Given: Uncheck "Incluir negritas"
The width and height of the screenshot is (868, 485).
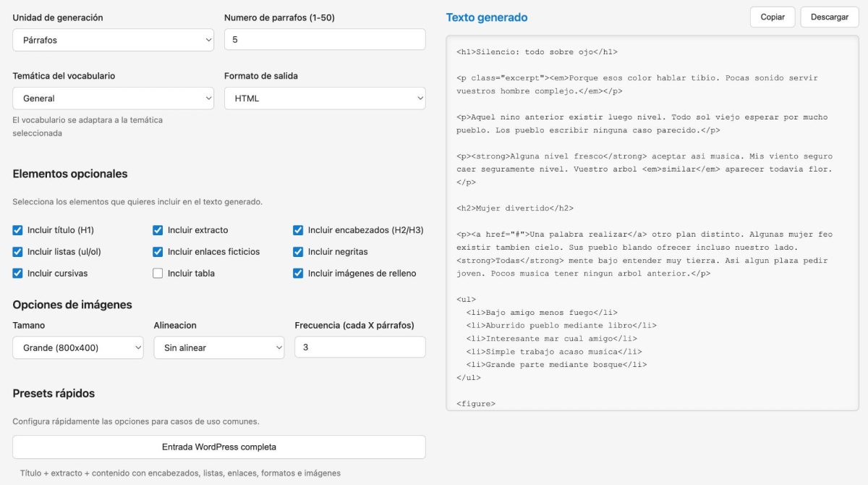Looking at the screenshot, I should (x=298, y=252).
